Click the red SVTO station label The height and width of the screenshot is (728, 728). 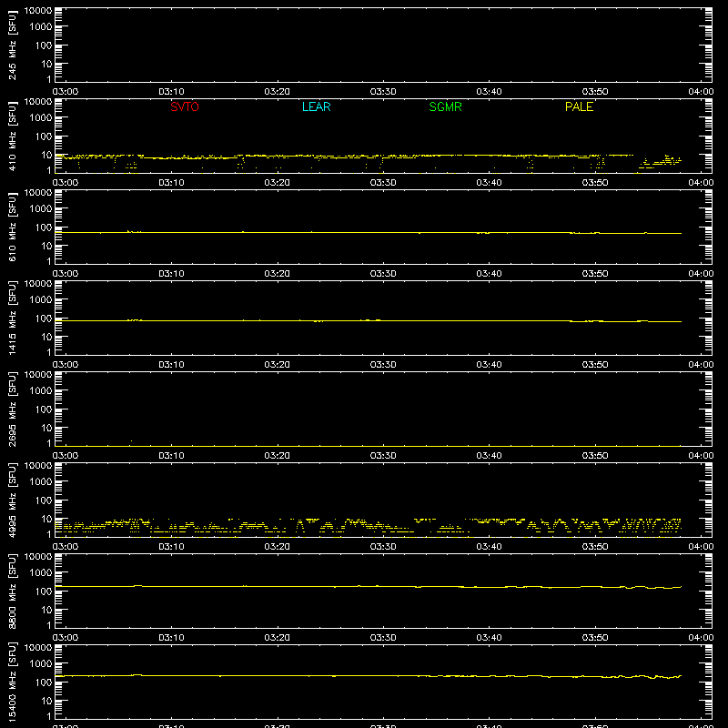(185, 106)
